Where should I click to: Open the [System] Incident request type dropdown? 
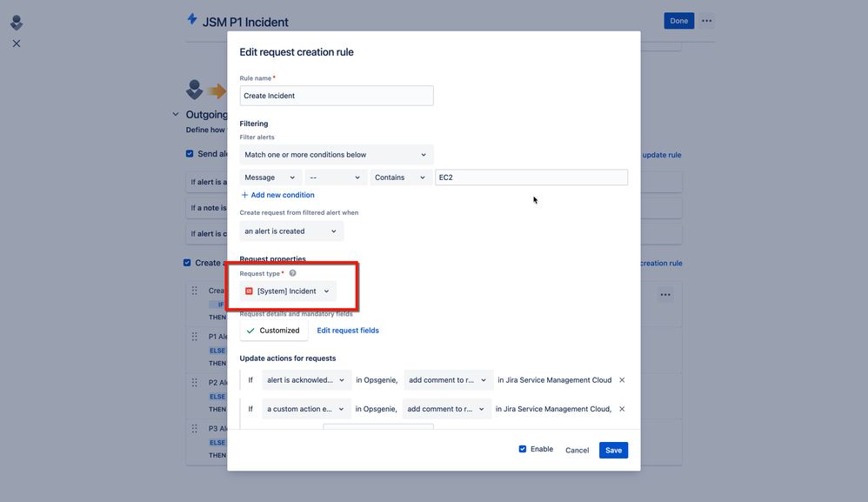pos(288,291)
